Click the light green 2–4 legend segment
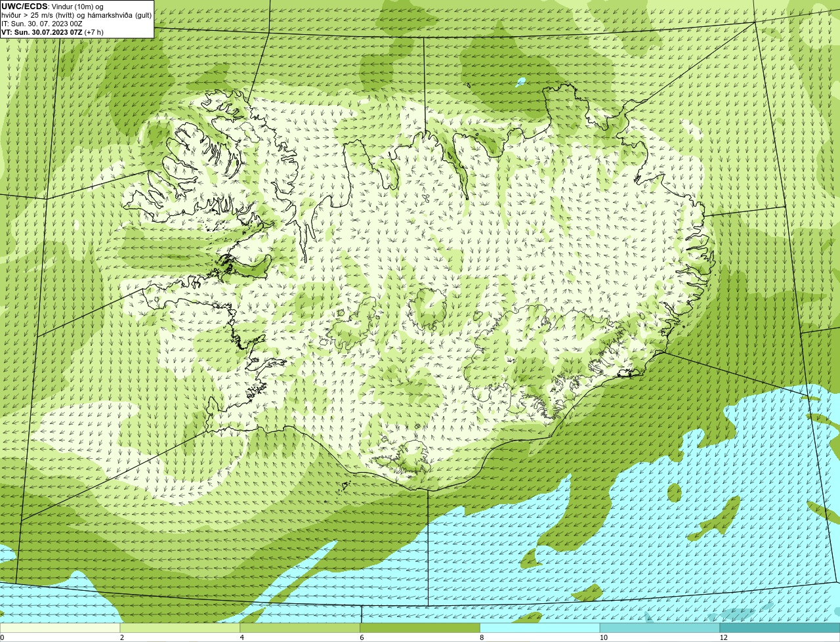 click(180, 628)
